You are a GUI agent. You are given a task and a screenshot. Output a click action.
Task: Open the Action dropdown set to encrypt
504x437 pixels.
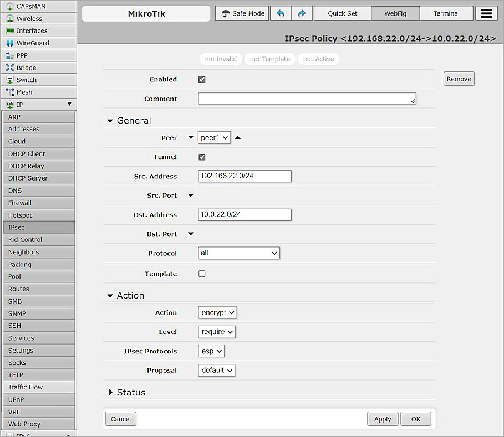pyautogui.click(x=217, y=312)
